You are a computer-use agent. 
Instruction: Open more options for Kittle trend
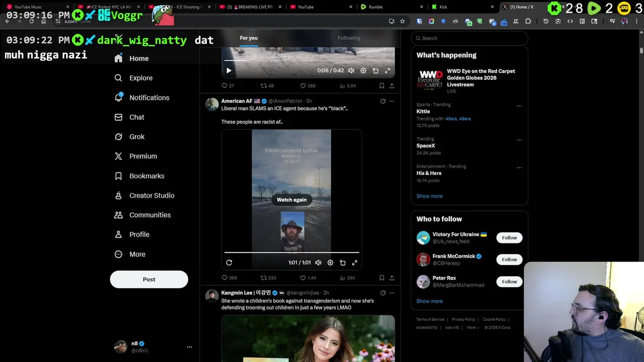519,106
